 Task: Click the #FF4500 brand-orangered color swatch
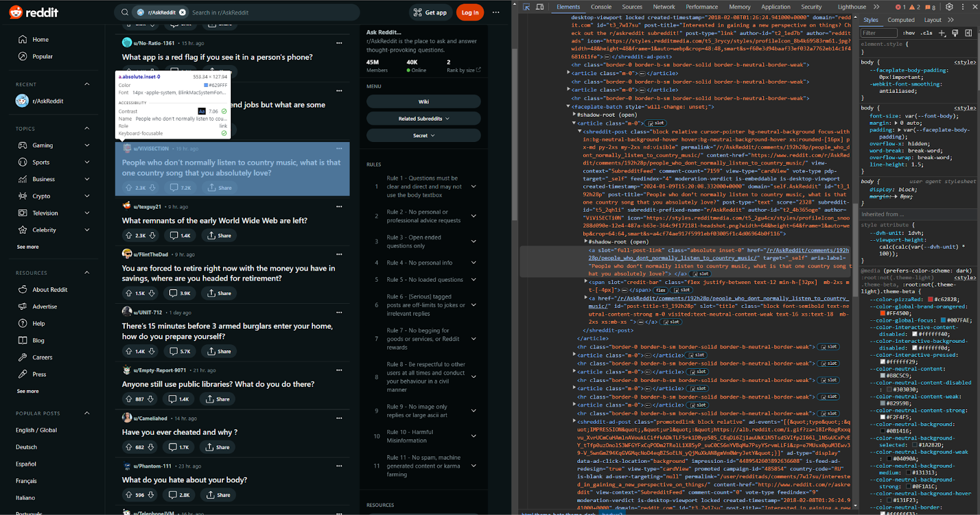pyautogui.click(x=883, y=314)
